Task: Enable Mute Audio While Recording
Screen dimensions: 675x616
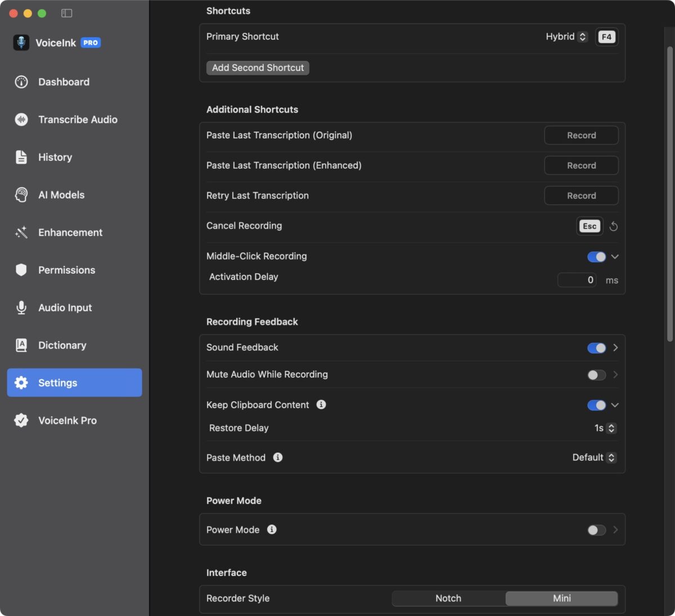Action: point(596,375)
